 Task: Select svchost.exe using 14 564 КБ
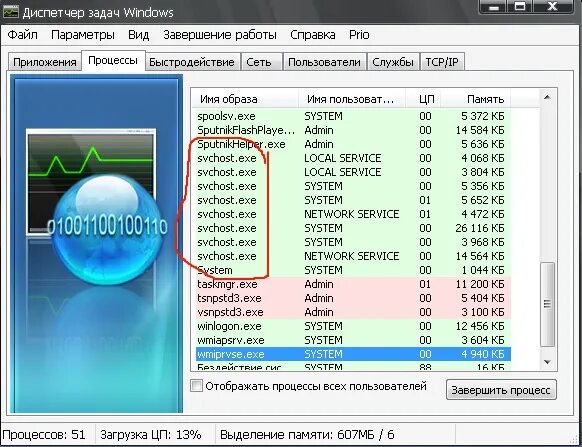click(x=352, y=256)
